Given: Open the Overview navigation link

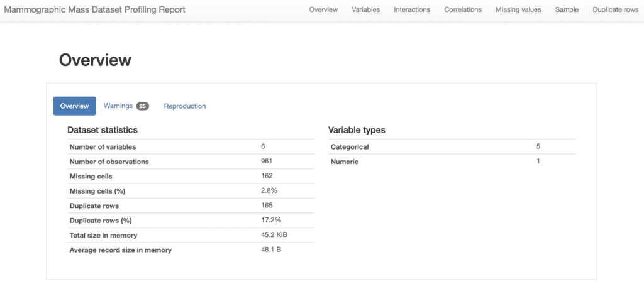Looking at the screenshot, I should click(x=323, y=9).
